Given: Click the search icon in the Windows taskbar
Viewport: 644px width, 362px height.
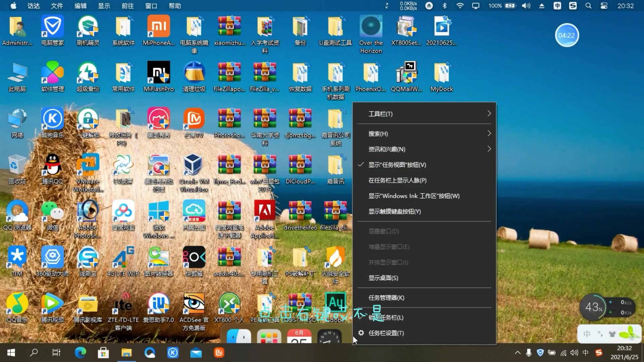Looking at the screenshot, I should [34, 353].
